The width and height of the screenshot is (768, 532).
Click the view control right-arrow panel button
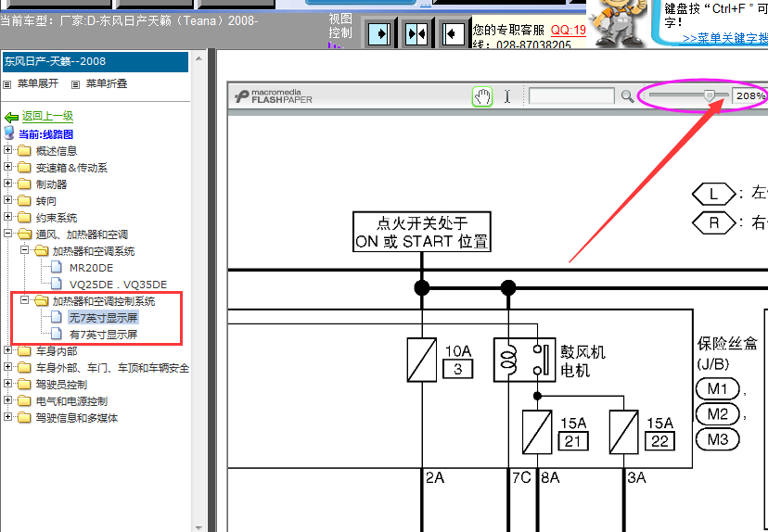[x=379, y=33]
